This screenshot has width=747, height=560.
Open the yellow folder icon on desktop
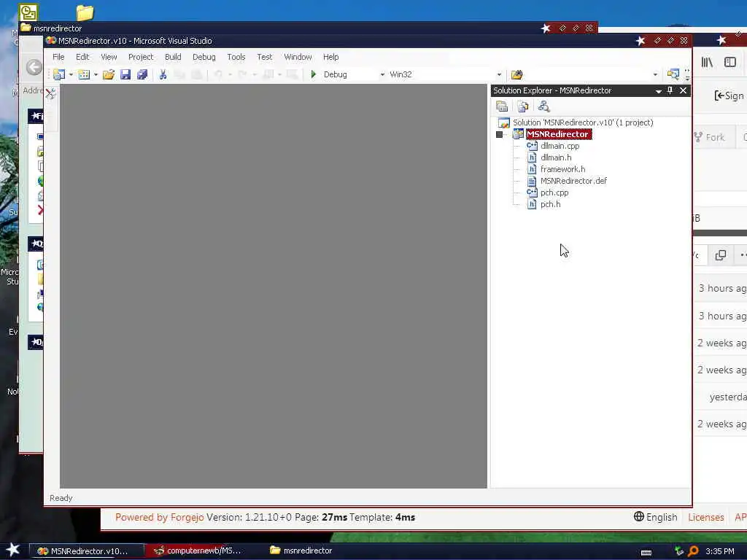85,12
